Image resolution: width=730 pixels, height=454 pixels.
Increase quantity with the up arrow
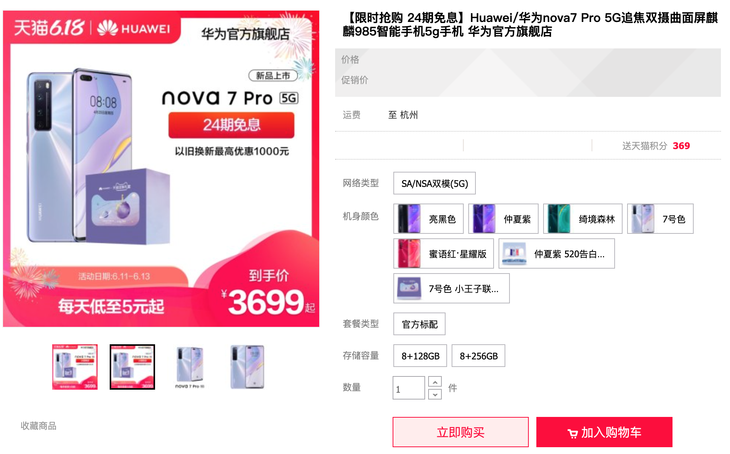(x=434, y=382)
